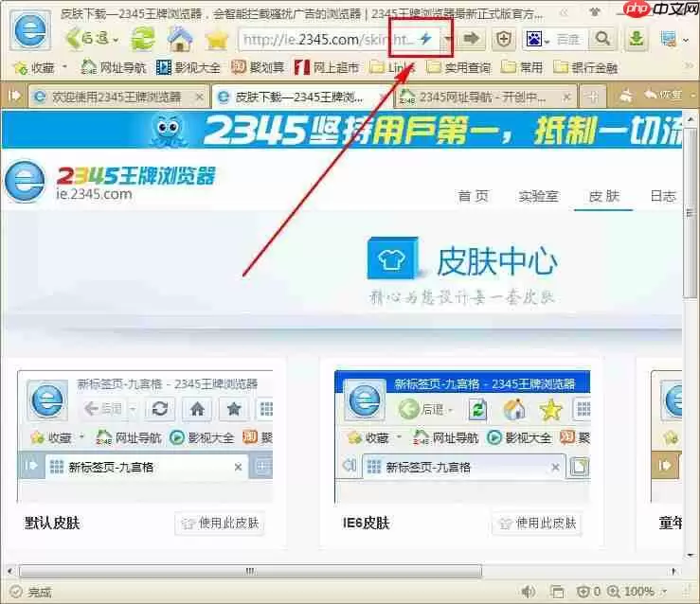The height and width of the screenshot is (604, 700).
Task: Click the vertical scrollbar down arrow
Action: tap(691, 555)
